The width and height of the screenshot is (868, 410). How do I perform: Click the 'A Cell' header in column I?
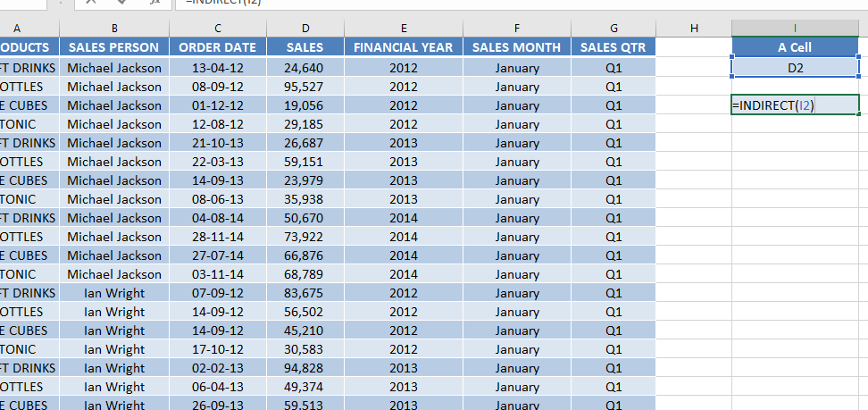(x=795, y=47)
